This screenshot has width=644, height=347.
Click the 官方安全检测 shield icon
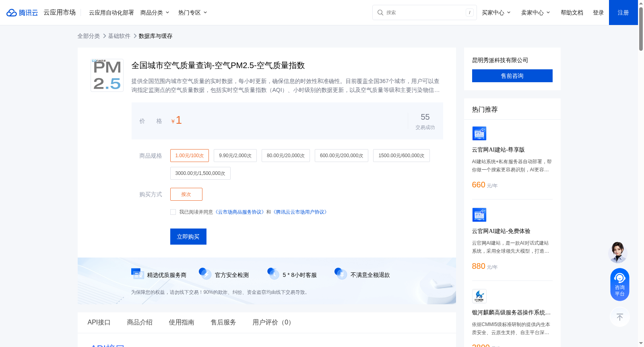click(x=205, y=274)
